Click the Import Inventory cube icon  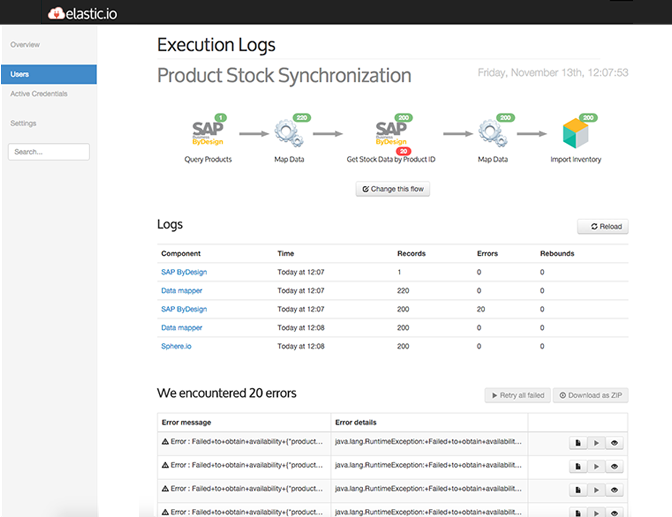[576, 133]
